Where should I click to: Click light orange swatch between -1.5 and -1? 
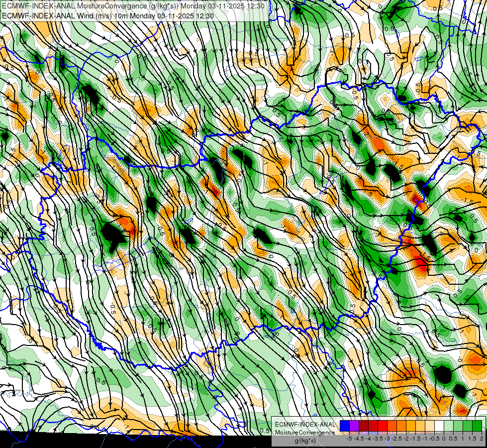[420, 426]
